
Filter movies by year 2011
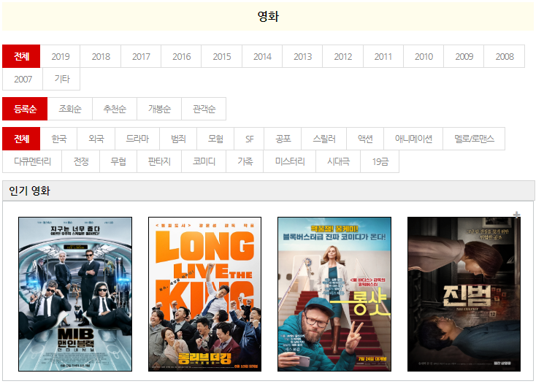point(383,56)
